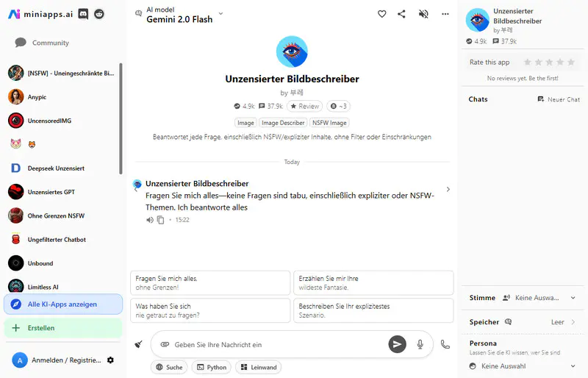
Task: Clear the chat with the broom icon
Action: coord(139,344)
